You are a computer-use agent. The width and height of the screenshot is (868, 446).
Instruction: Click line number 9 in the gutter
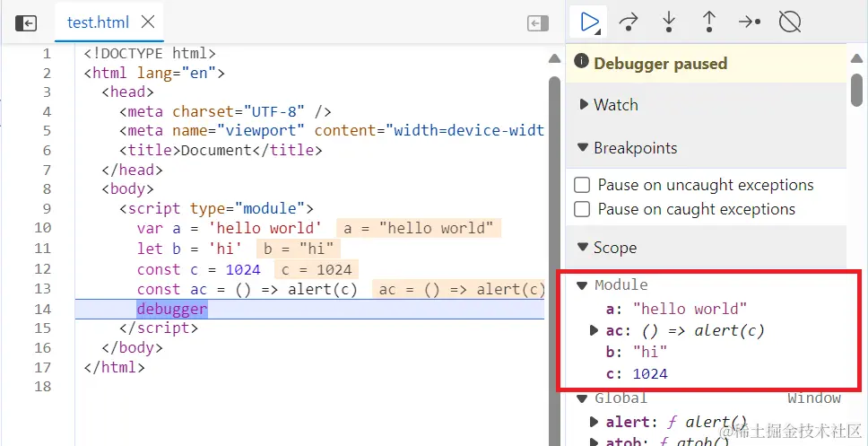coord(47,209)
